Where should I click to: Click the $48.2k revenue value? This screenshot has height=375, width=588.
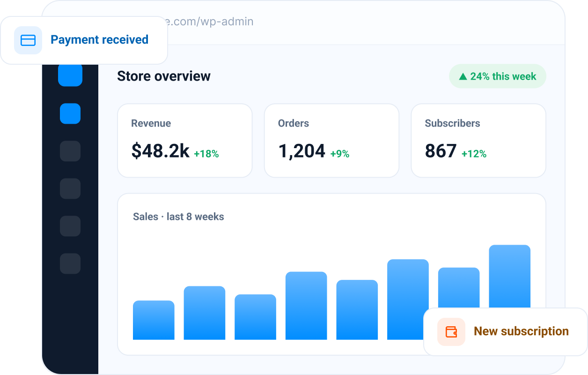click(x=160, y=151)
